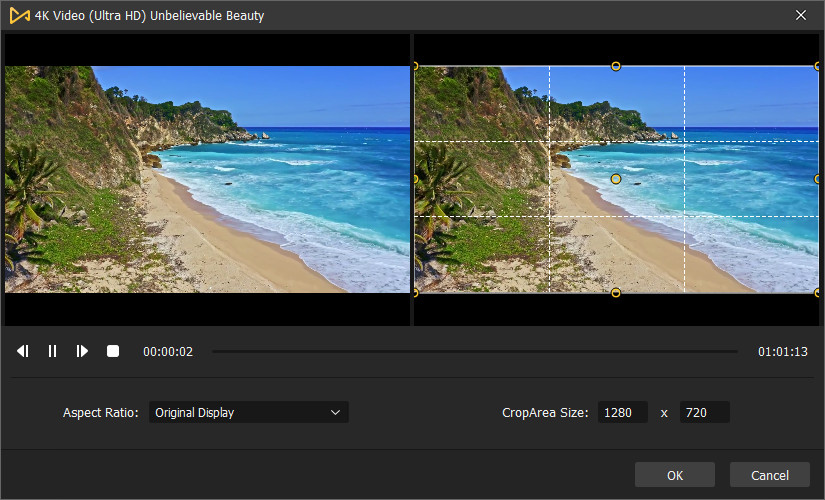The width and height of the screenshot is (825, 500).
Task: Step forward to the next frame
Action: point(83,351)
